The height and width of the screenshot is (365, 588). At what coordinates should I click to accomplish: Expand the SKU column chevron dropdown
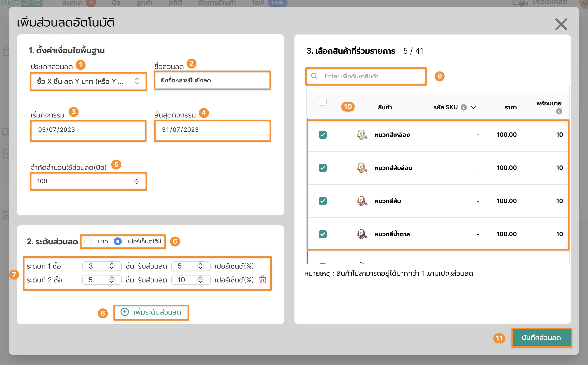tap(474, 107)
